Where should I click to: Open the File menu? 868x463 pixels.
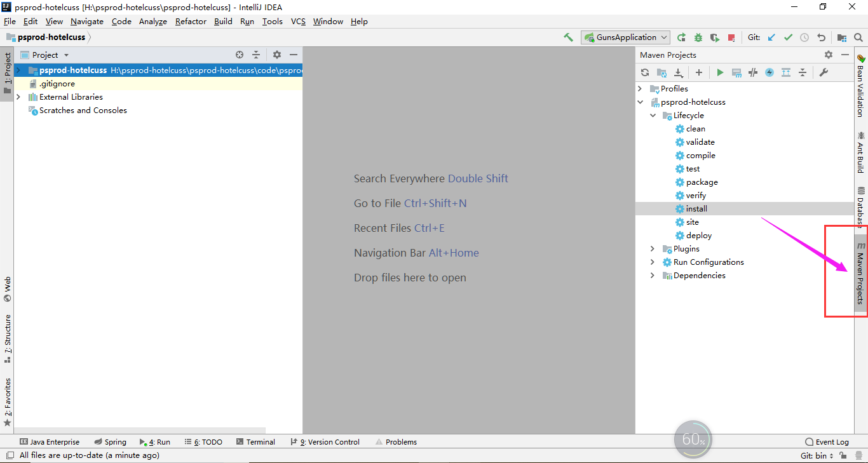[x=10, y=22]
